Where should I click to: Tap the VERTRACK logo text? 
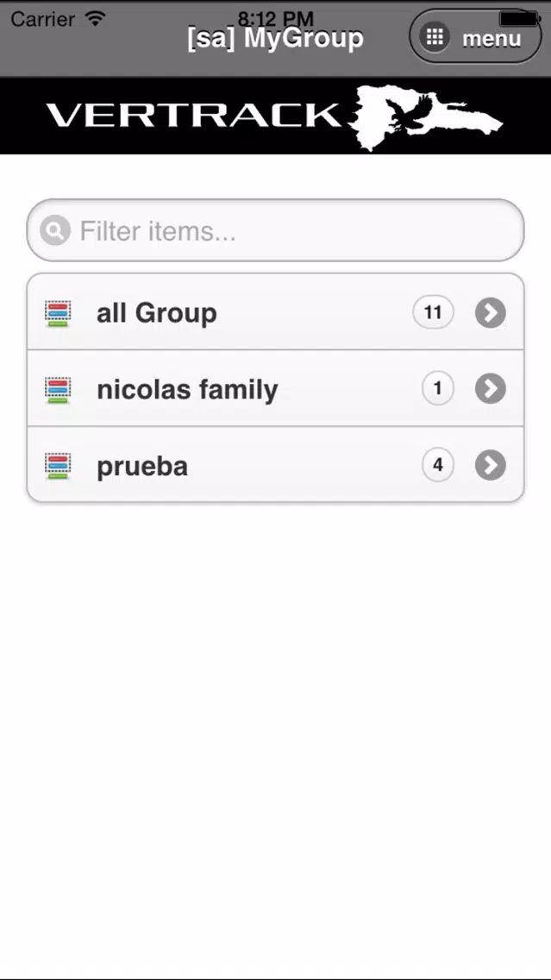194,116
